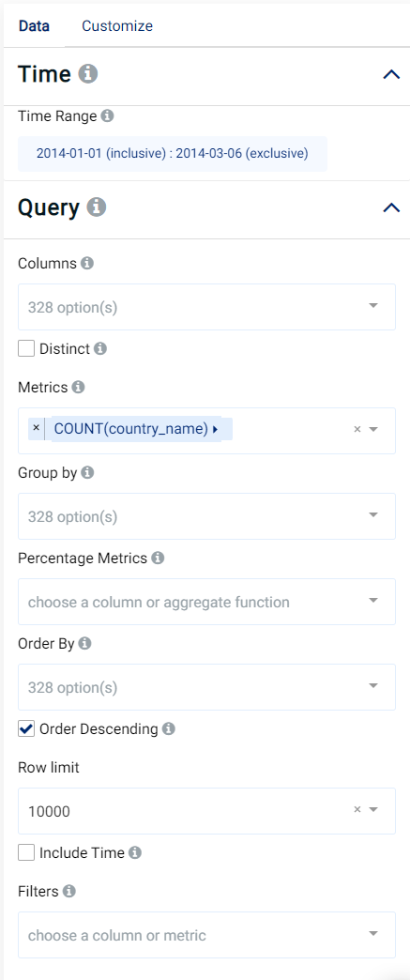Click the info icon beside Query heading
The image size is (410, 980).
point(97,207)
